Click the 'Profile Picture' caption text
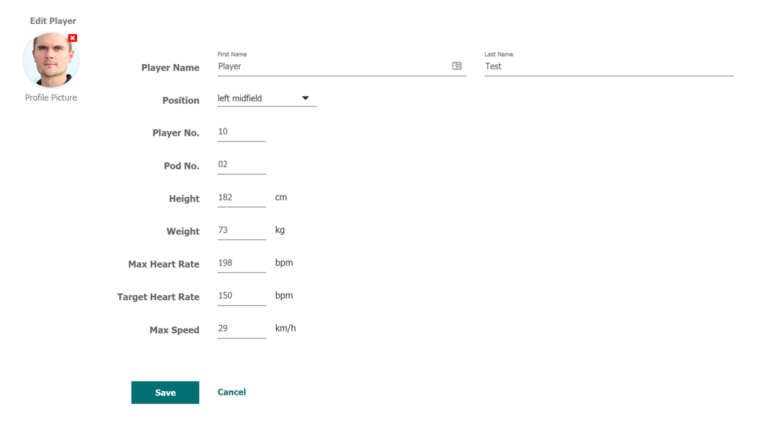The width and height of the screenshot is (768, 422). tap(51, 97)
